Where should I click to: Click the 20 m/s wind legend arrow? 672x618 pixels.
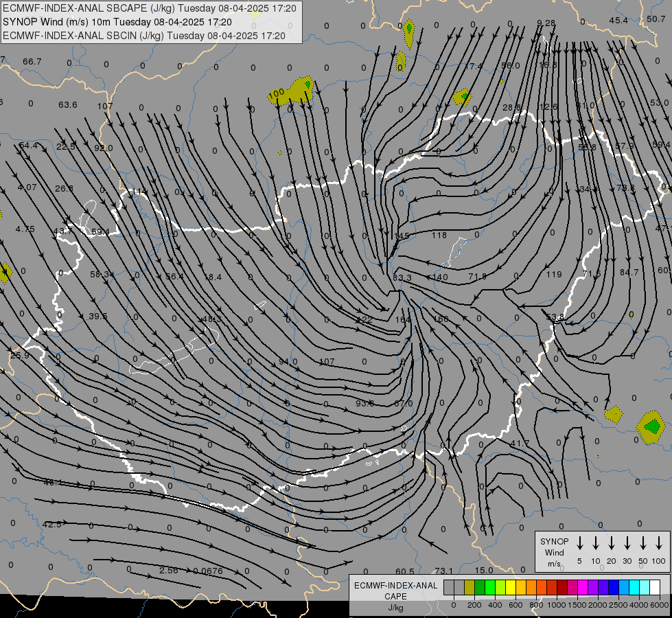[x=611, y=542]
